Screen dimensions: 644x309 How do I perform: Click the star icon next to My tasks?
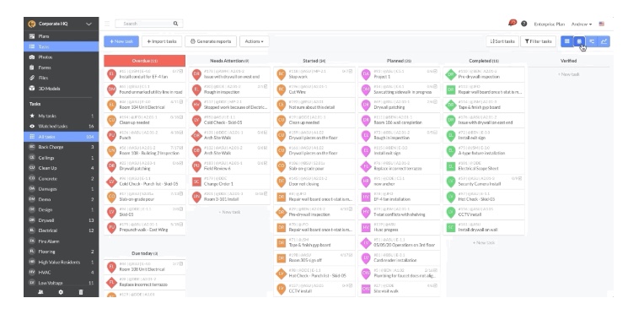click(32, 116)
